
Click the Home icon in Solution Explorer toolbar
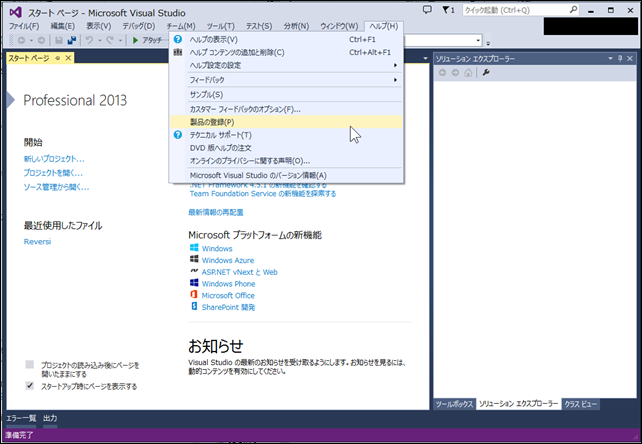470,73
